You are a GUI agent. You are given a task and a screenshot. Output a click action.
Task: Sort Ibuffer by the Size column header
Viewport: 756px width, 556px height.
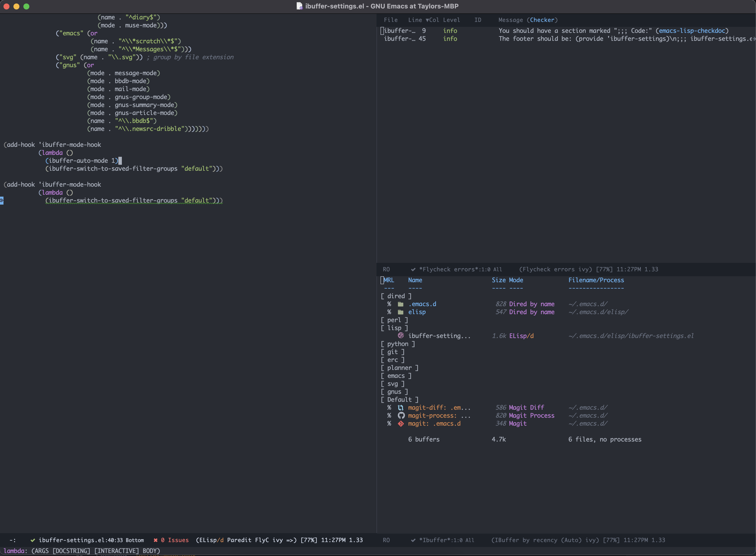(x=498, y=280)
